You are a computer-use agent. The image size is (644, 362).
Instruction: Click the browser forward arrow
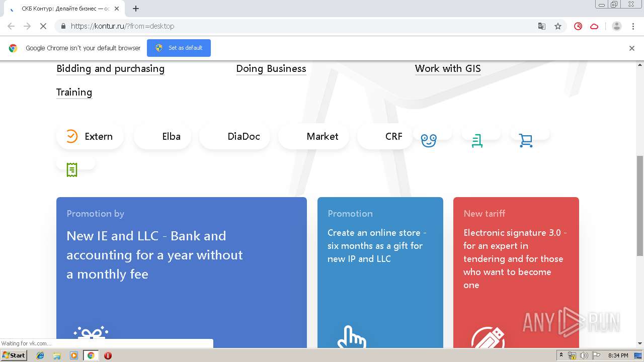pos(27,26)
